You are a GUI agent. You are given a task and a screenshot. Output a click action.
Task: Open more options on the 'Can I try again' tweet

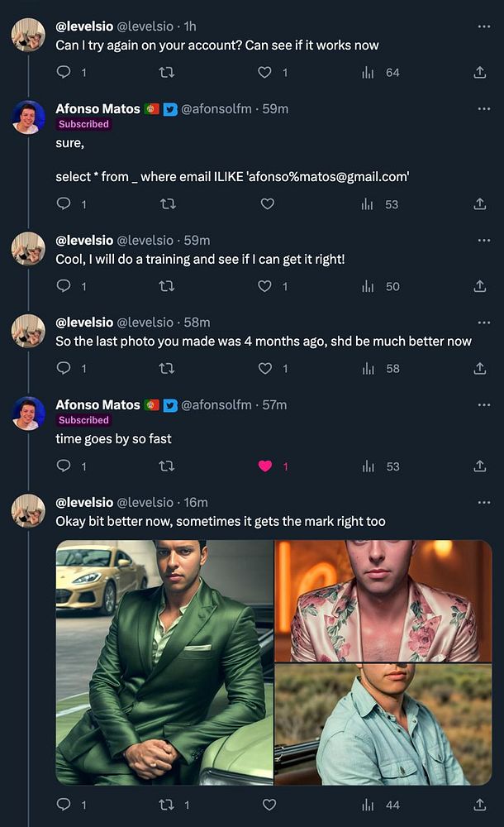tap(483, 26)
